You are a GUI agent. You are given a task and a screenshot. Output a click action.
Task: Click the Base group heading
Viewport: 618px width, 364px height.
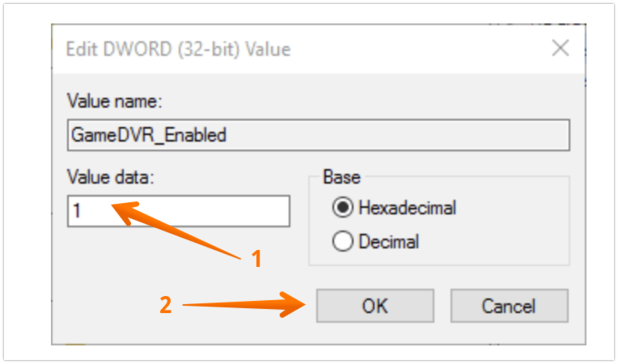341,177
